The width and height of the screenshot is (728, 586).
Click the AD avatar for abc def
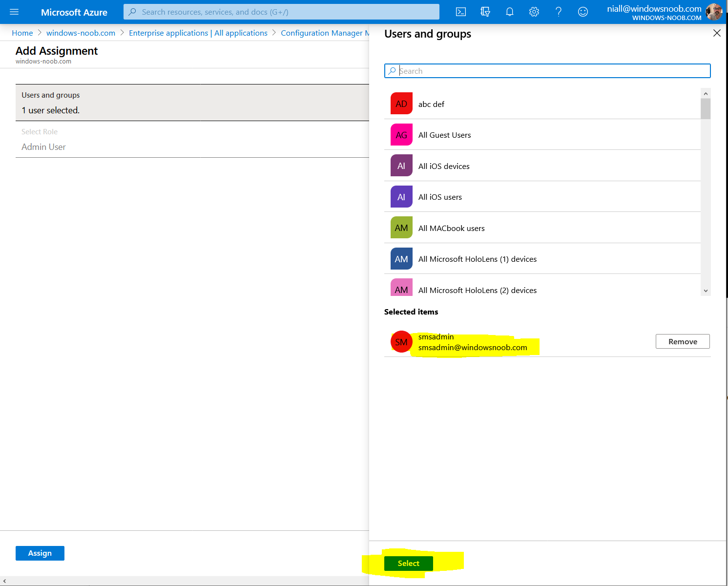pos(401,104)
